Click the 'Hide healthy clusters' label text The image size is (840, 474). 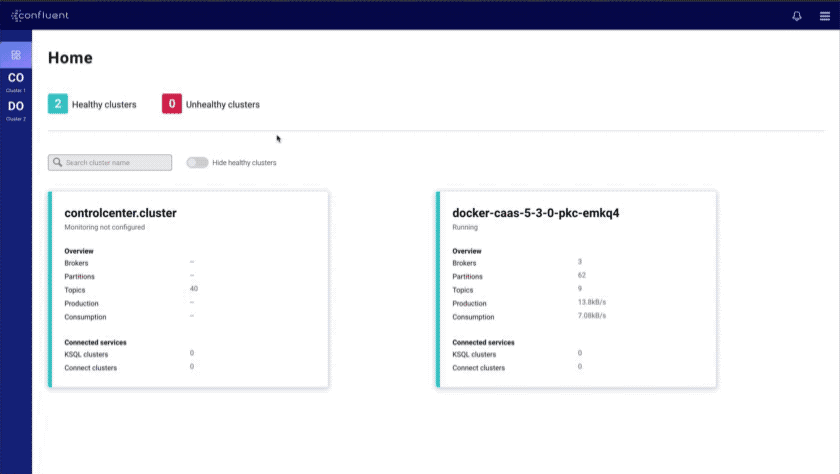tap(244, 162)
